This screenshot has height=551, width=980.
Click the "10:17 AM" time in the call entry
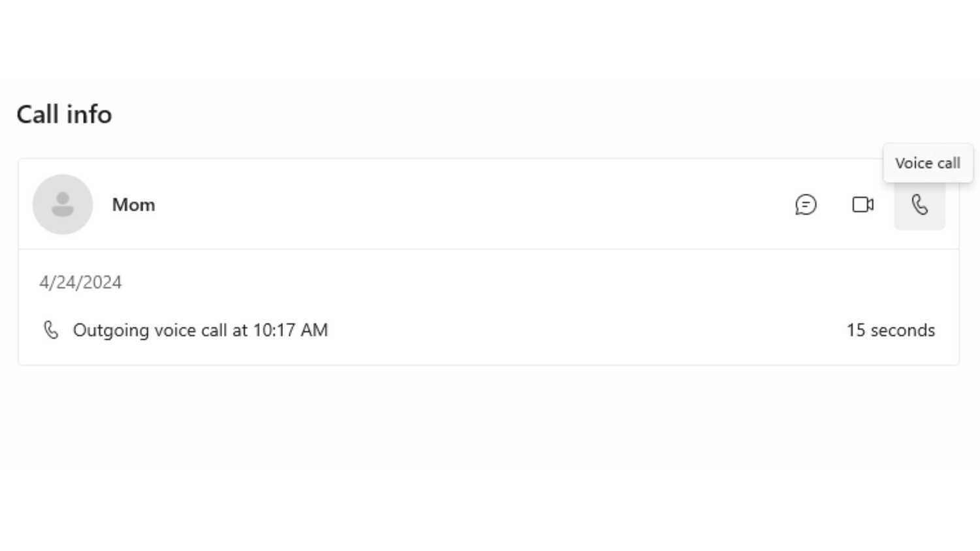point(290,330)
